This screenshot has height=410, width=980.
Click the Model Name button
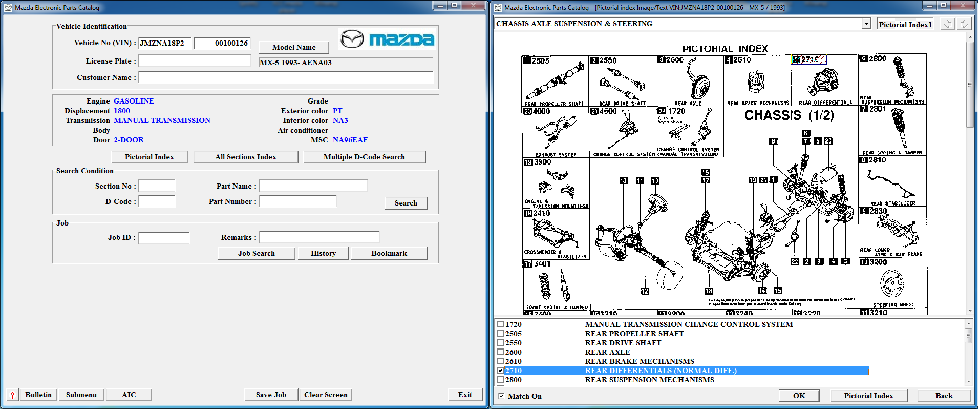click(x=294, y=47)
